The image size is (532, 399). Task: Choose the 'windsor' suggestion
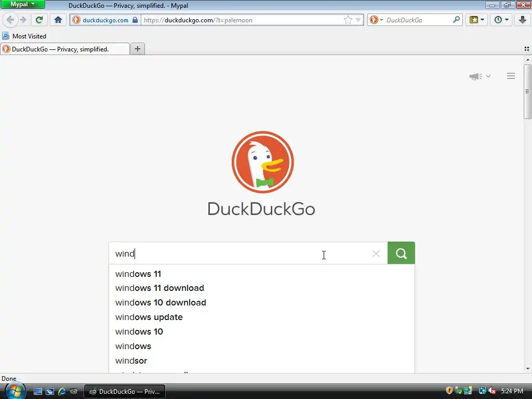[262, 361]
